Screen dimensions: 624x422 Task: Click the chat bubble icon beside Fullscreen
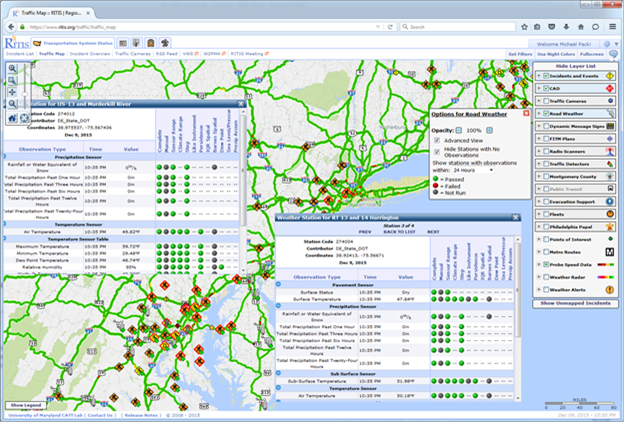[x=613, y=54]
